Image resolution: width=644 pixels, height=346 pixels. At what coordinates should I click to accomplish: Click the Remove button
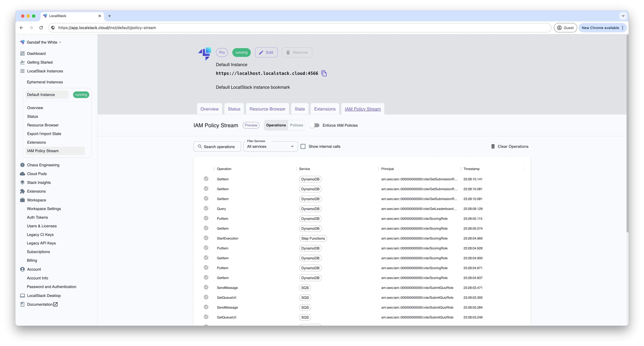(297, 52)
